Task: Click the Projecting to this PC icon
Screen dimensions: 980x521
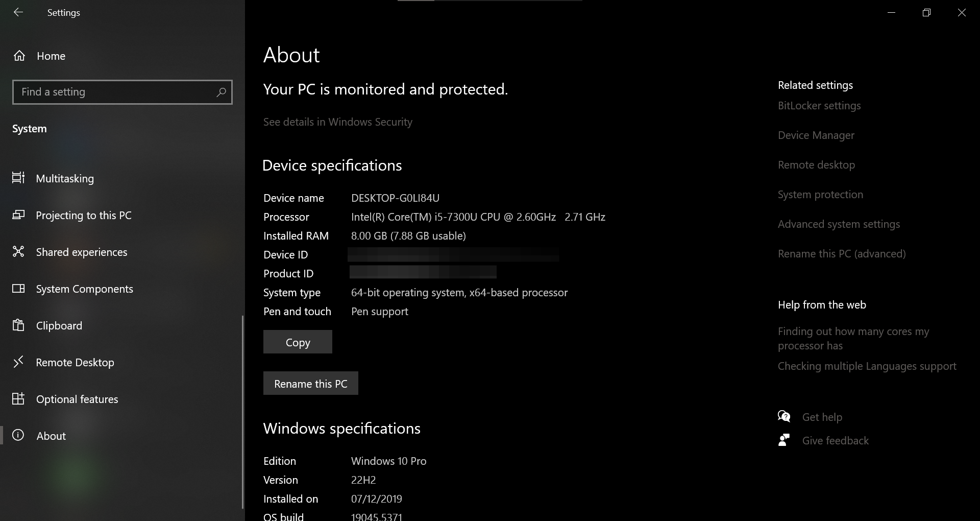Action: [x=18, y=215]
